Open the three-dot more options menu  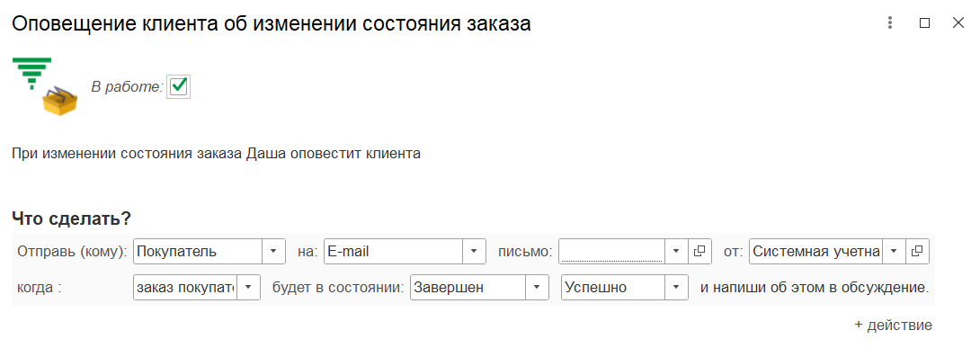pos(890,23)
